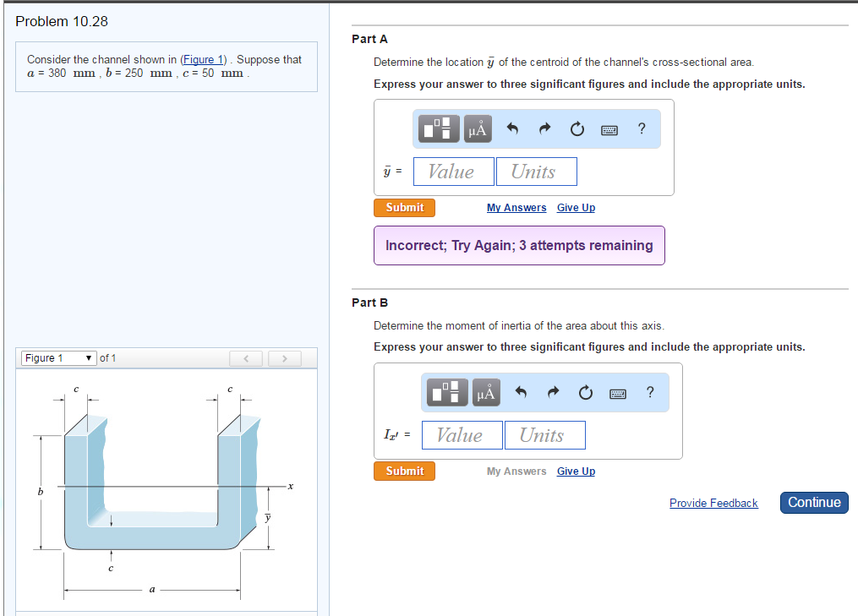Click the Part A Units input field

point(536,172)
